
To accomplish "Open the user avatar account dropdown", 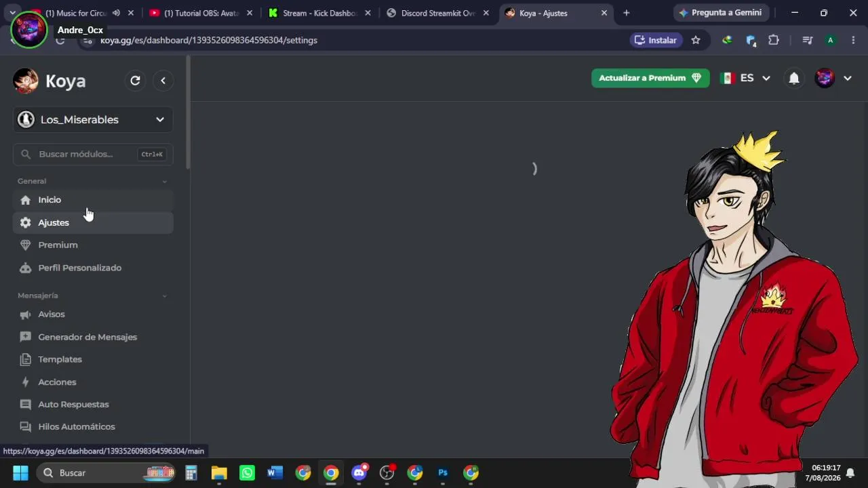I will point(833,78).
